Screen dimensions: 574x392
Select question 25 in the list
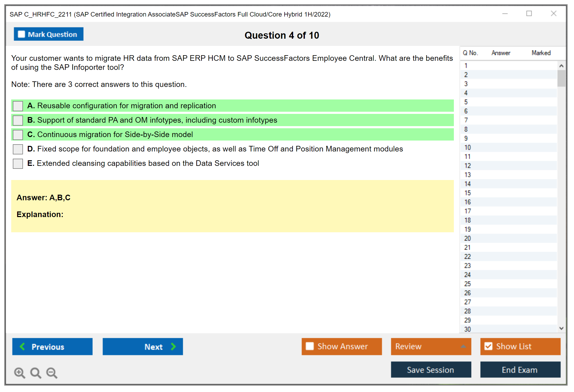pos(467,284)
